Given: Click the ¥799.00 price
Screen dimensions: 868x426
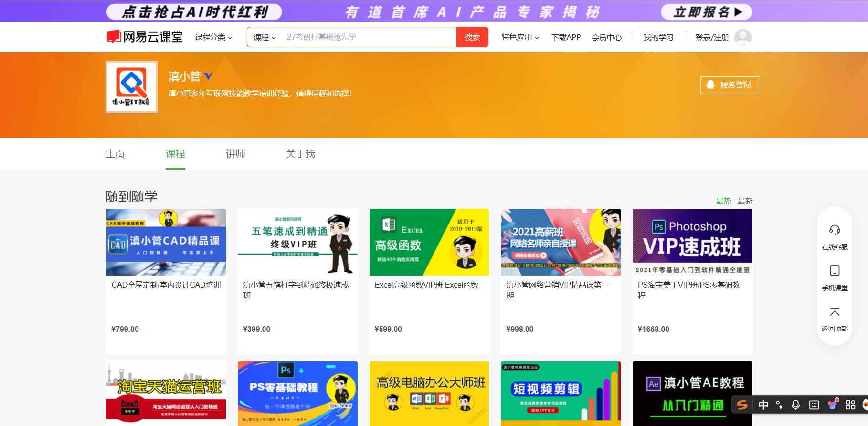Looking at the screenshot, I should [x=125, y=329].
